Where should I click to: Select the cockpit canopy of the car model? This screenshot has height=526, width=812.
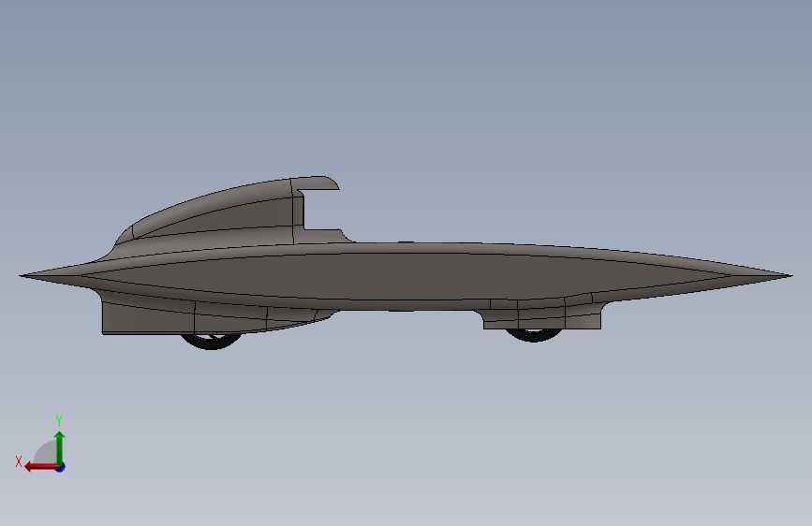tap(228, 212)
